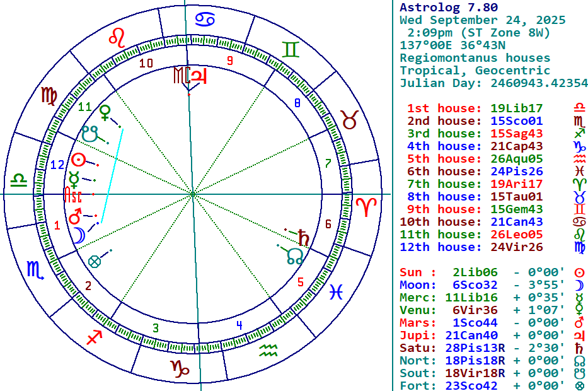Viewport: 588px width, 391px height.
Task: Click the Aries glyph on the wheel's right edge
Action: [x=365, y=206]
